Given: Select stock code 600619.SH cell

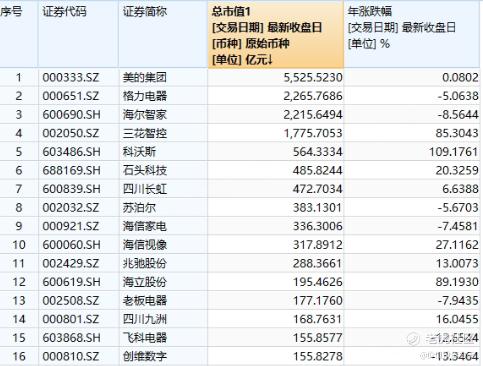Looking at the screenshot, I should coord(78,282).
